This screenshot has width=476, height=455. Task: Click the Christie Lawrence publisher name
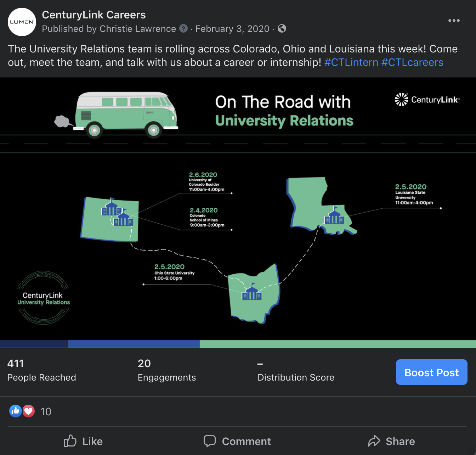pyautogui.click(x=138, y=29)
